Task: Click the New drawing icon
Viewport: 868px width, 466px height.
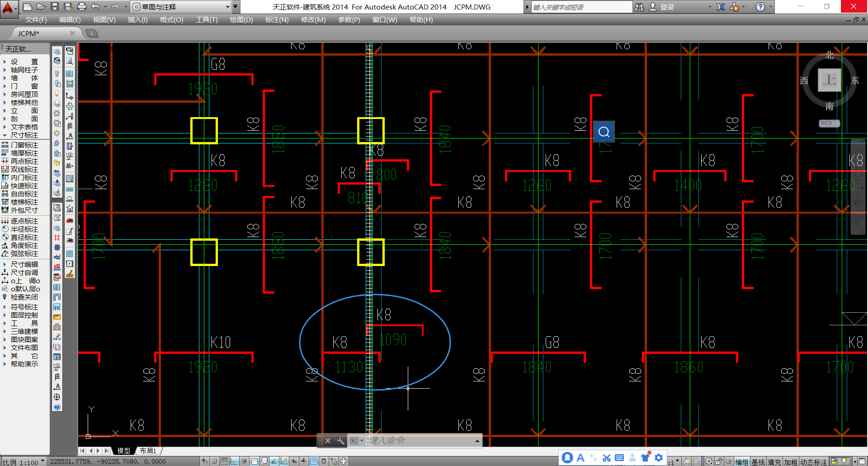Action: (x=28, y=7)
